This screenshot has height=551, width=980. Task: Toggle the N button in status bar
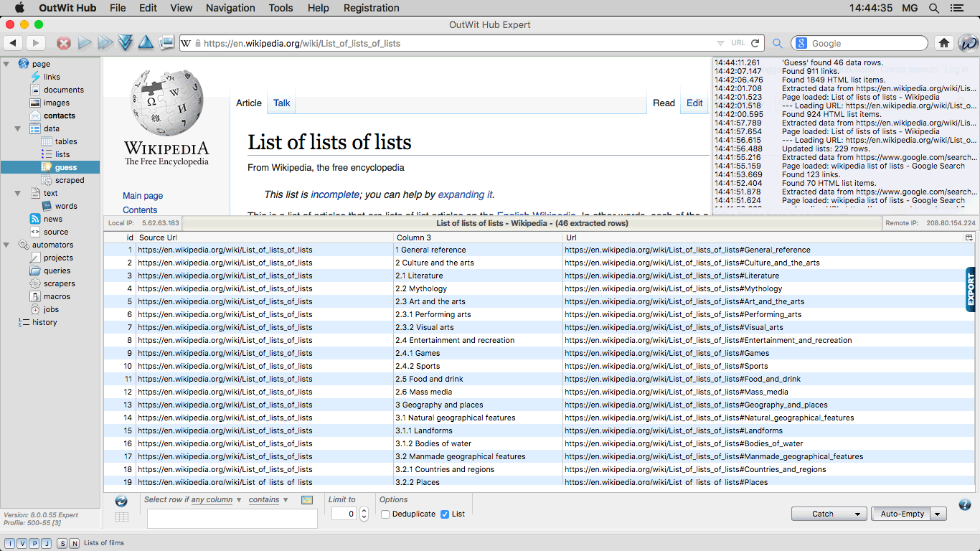coord(75,543)
